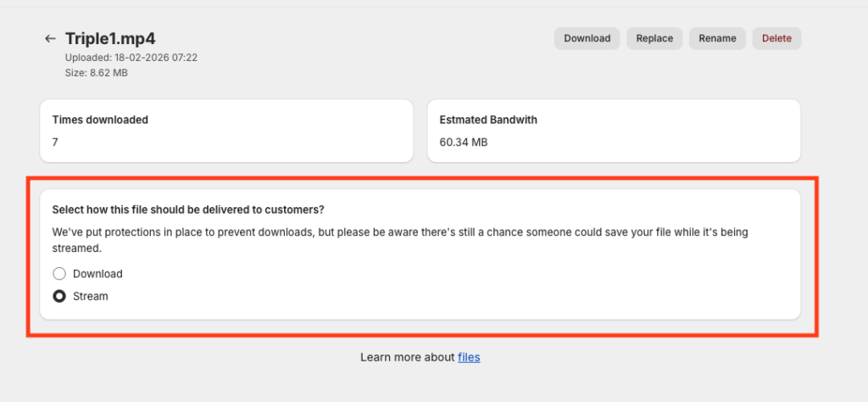868x402 pixels.
Task: Open the Rename file option
Action: point(717,38)
